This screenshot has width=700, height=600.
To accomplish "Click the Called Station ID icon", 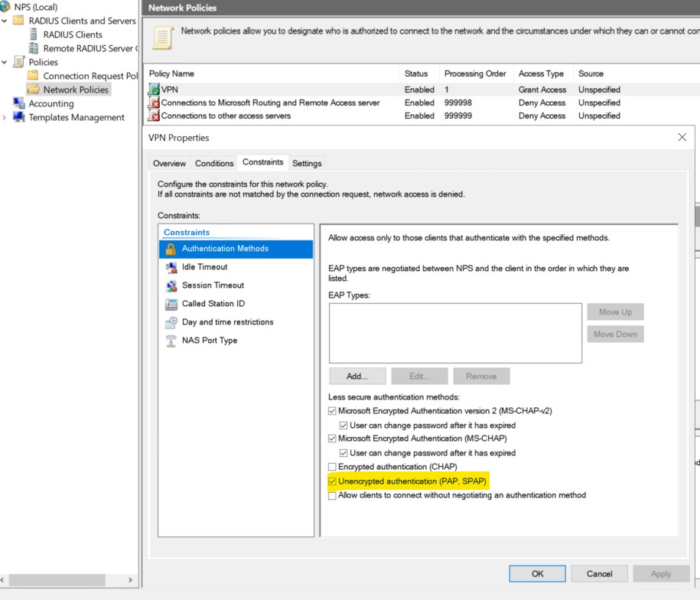I will [x=171, y=304].
